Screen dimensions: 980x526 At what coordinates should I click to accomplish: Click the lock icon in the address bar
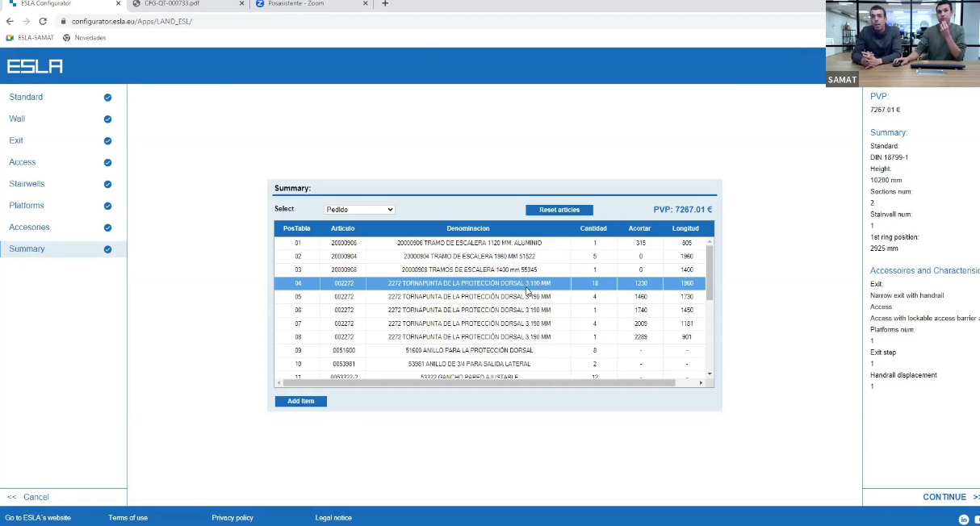(63, 22)
